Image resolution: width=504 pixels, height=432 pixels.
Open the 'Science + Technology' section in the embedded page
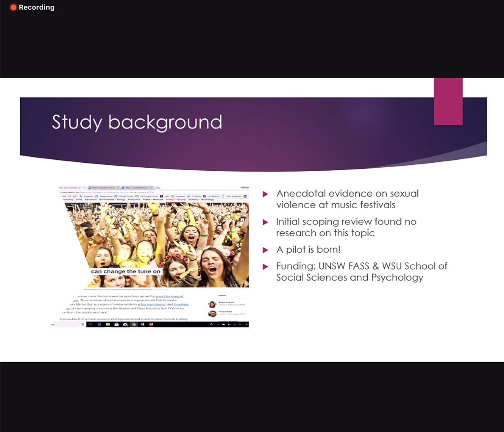[201, 200]
